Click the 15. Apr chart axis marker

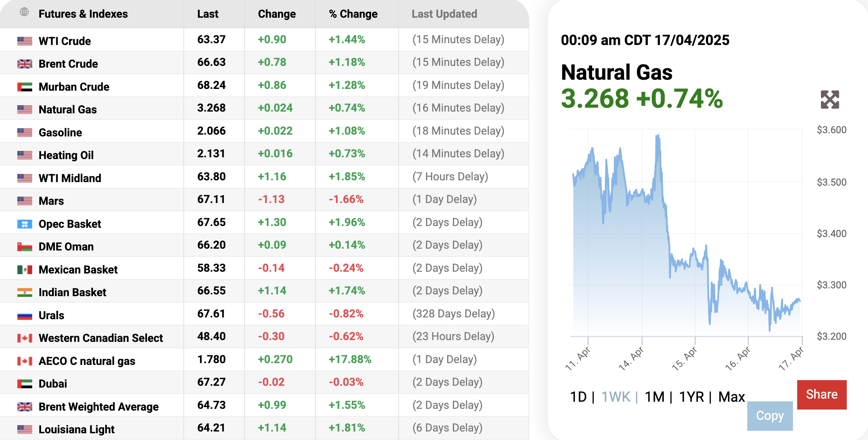click(684, 358)
